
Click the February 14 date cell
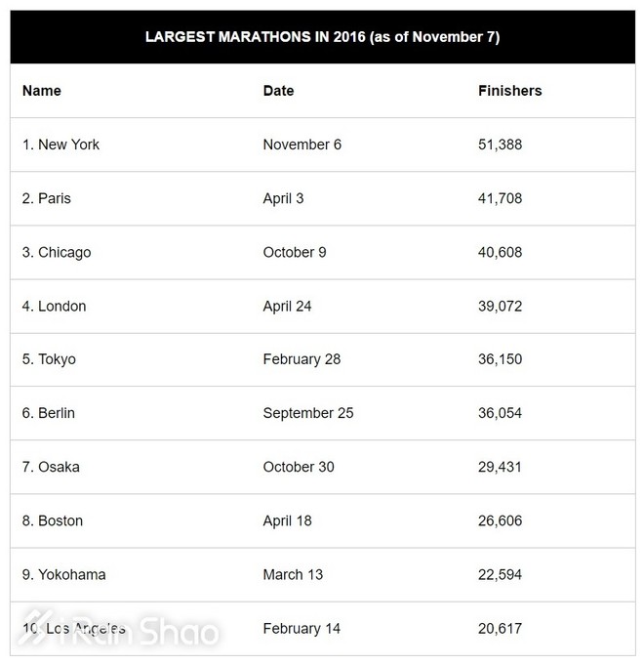(x=302, y=628)
